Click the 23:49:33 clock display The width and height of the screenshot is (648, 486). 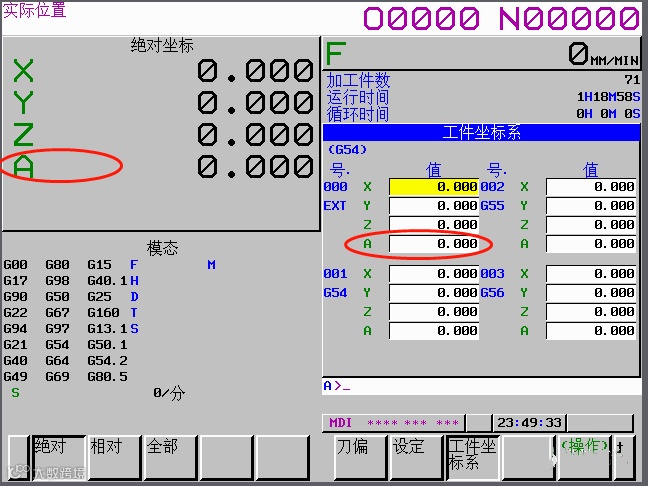click(529, 423)
